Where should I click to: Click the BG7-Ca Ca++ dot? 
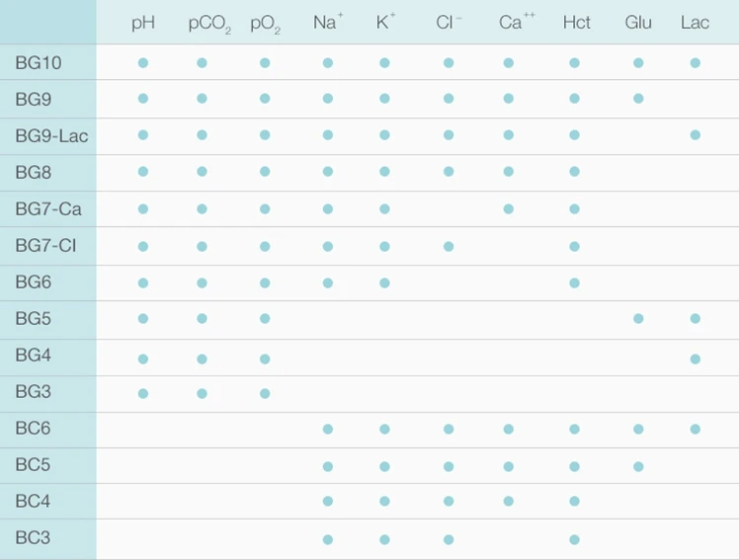[509, 208]
